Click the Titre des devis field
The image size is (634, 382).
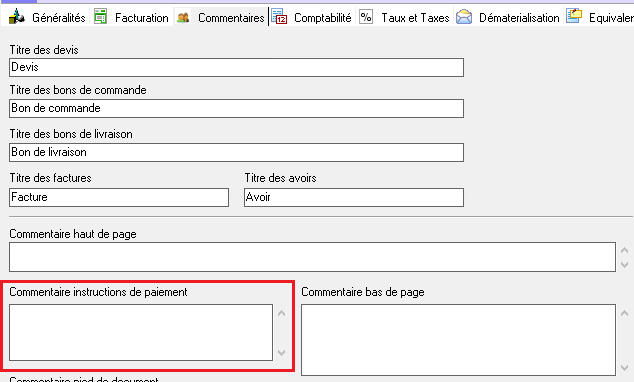[x=237, y=68]
